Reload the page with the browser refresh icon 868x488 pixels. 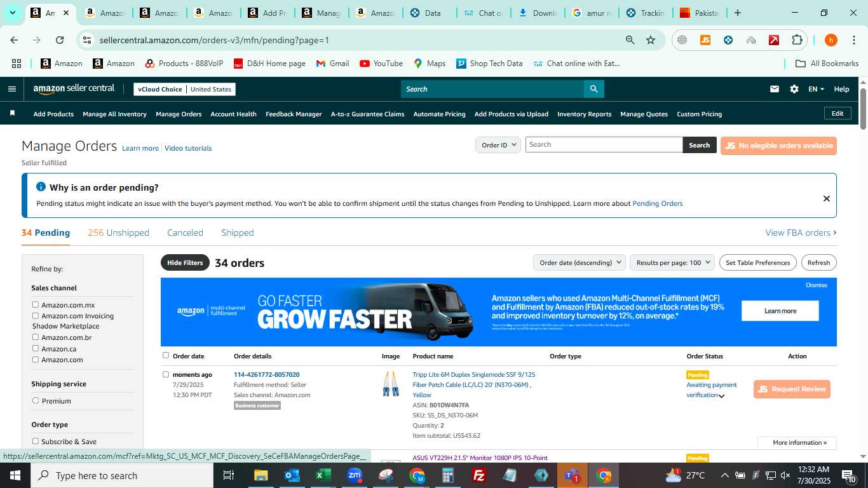60,40
